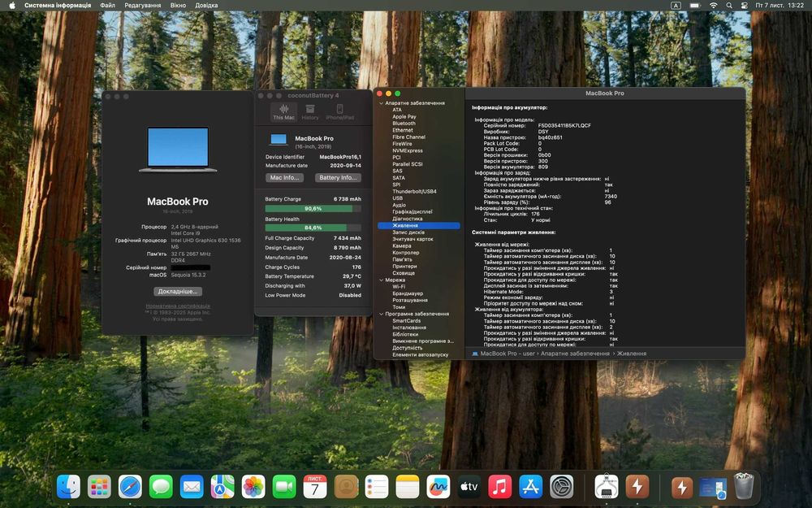Launch FaceTime from the Dock

tap(284, 487)
